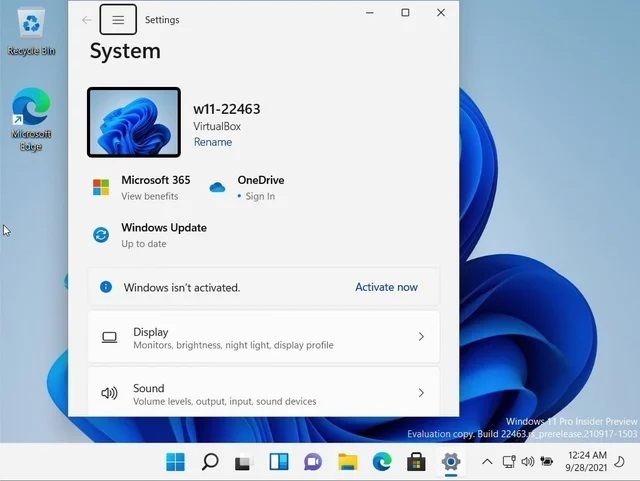Launch Chat from the taskbar
Viewport: 640px width, 481px height.
tap(312, 462)
